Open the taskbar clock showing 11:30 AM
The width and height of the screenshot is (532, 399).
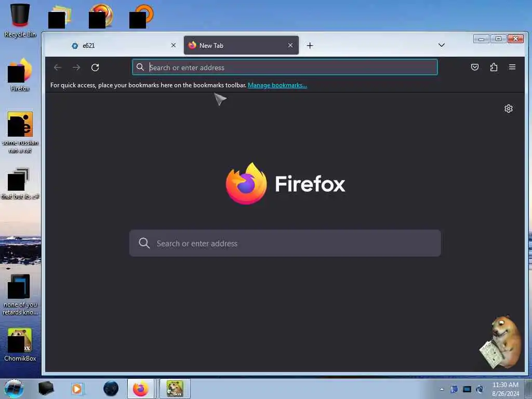point(505,389)
